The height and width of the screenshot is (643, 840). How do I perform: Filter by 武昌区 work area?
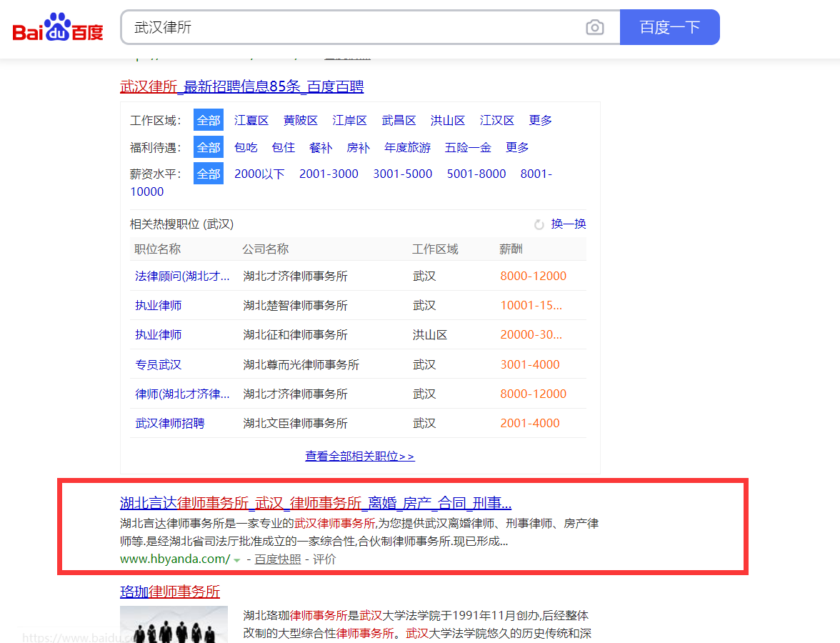[x=399, y=120]
